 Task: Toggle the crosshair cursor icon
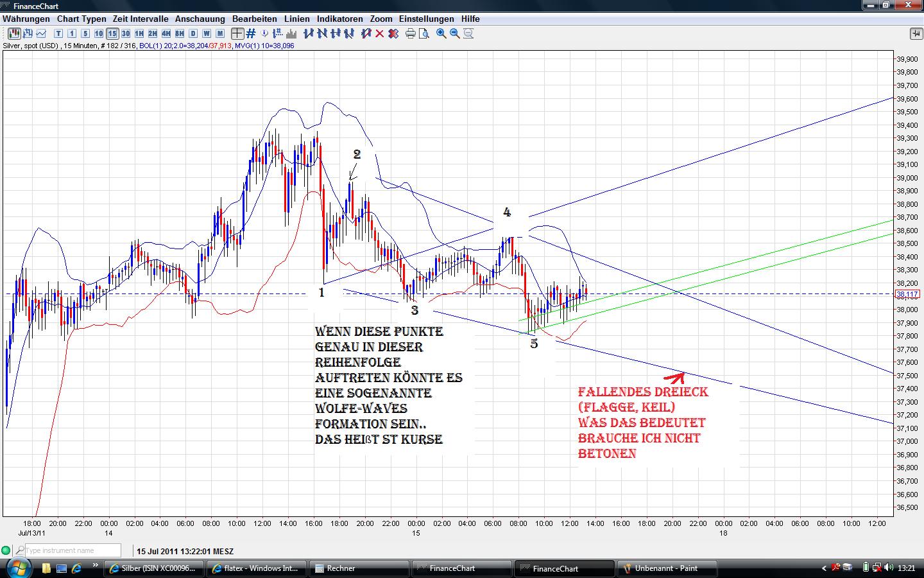point(237,33)
